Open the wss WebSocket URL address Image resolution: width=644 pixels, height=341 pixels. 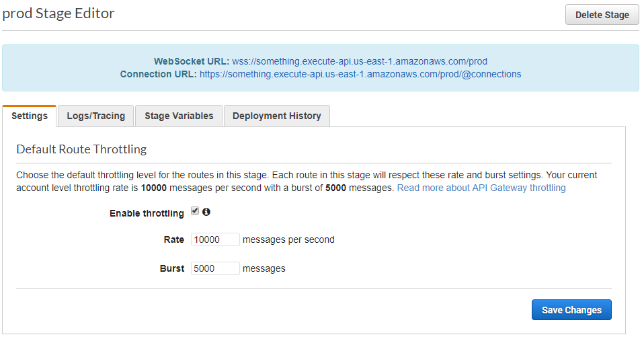coord(360,61)
